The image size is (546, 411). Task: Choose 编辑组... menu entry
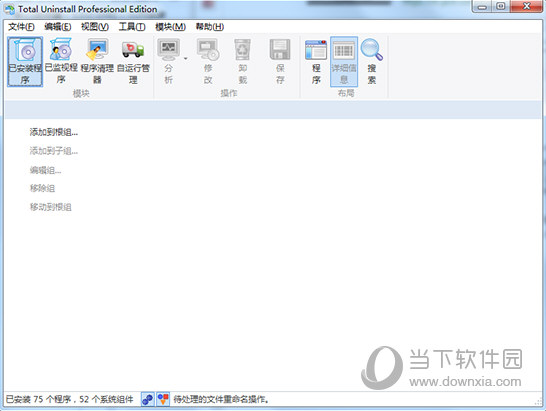click(45, 170)
